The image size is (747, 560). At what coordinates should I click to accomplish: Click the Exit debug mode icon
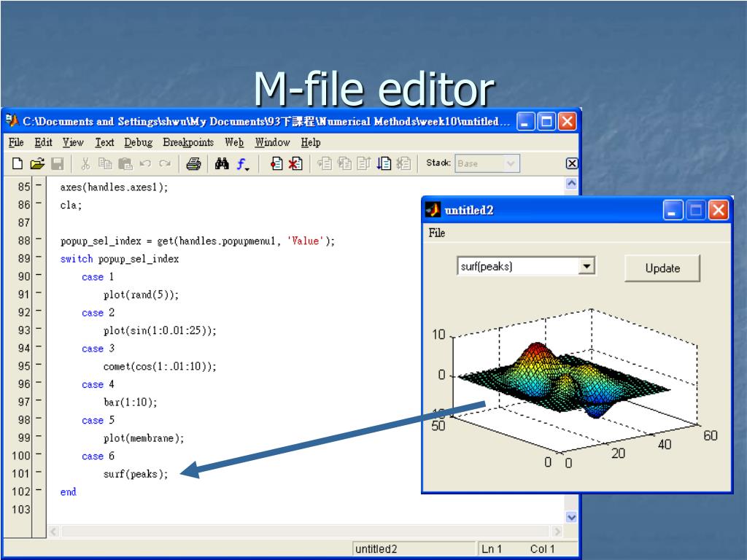tap(403, 164)
